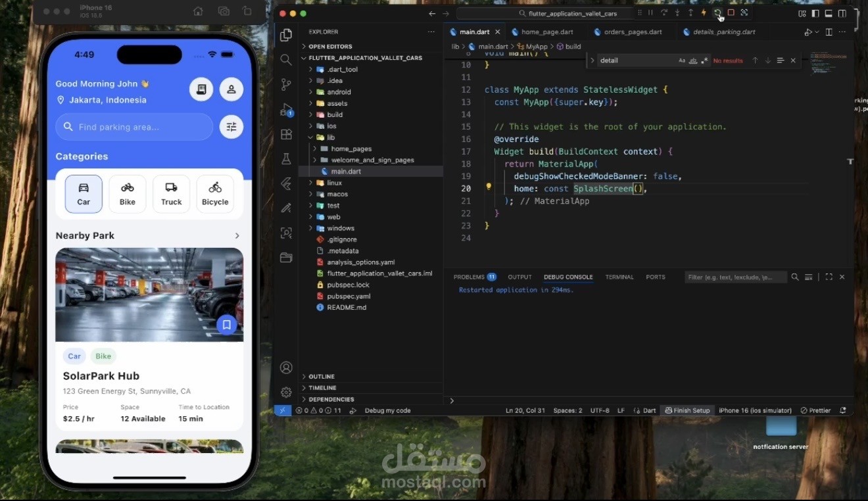Tap the profile icon in phone app

tap(231, 89)
